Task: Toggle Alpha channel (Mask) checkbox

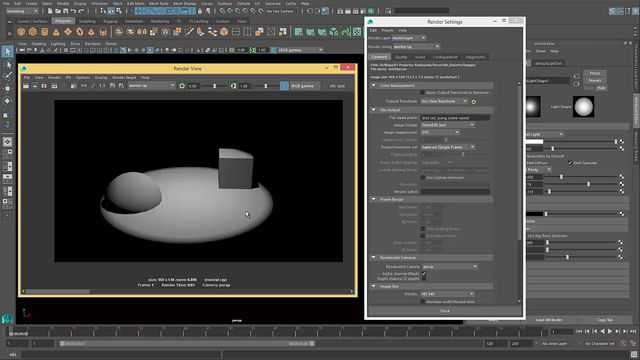Action: [x=424, y=274]
